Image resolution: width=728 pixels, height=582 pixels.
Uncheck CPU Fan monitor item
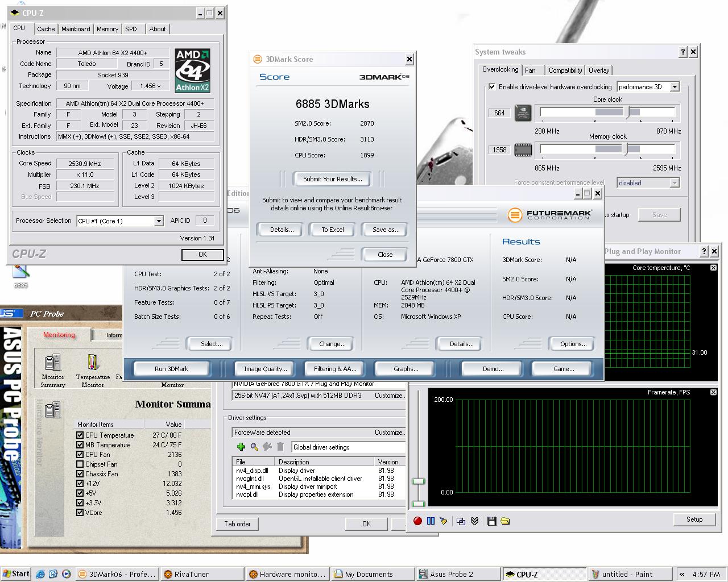coord(80,455)
